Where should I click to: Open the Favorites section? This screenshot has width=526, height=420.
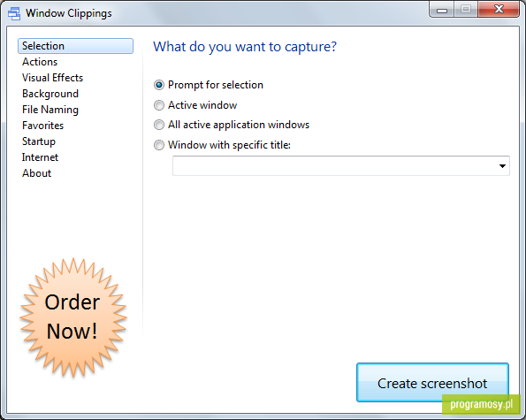click(42, 126)
